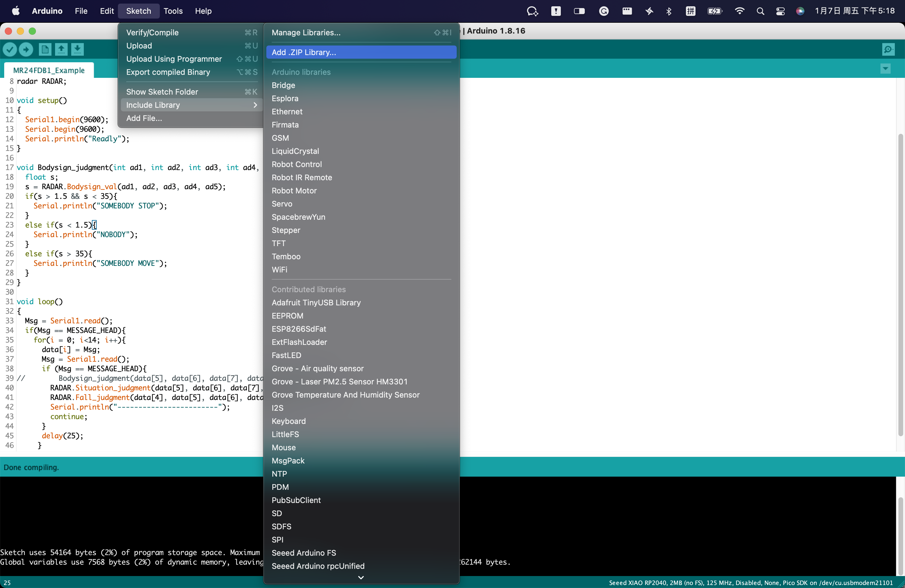Click the Wi-Fi status icon
The height and width of the screenshot is (588, 905).
[x=739, y=11]
